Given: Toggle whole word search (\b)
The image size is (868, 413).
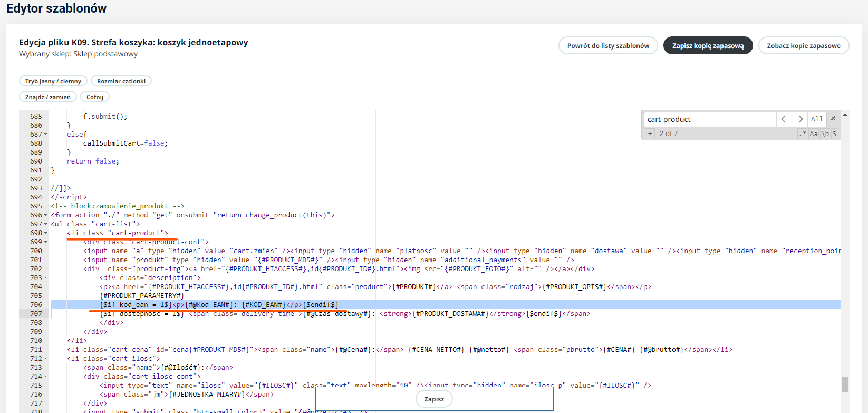Looking at the screenshot, I should click(x=825, y=134).
